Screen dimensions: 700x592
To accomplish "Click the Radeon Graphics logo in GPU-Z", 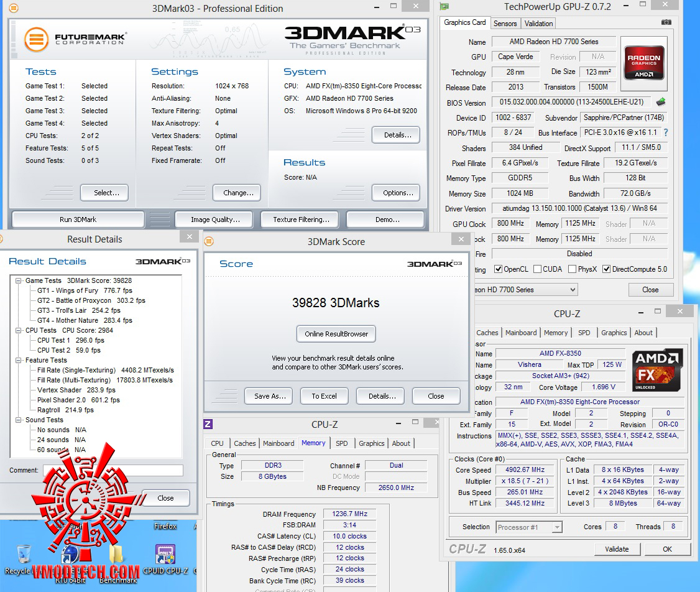I will [x=644, y=63].
